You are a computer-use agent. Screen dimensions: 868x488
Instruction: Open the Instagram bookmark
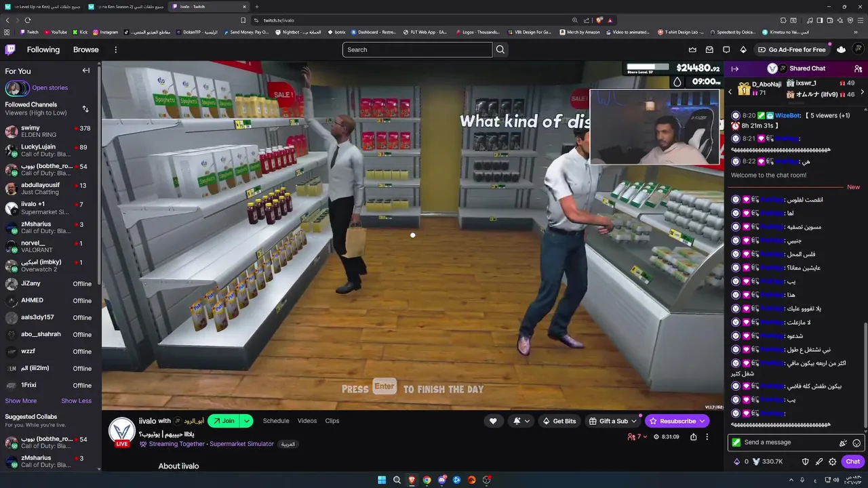click(x=105, y=32)
